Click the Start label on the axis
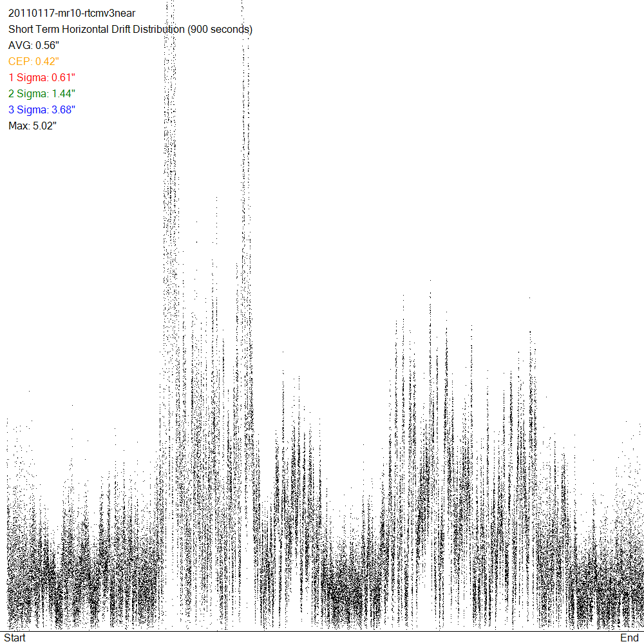 pos(15,638)
